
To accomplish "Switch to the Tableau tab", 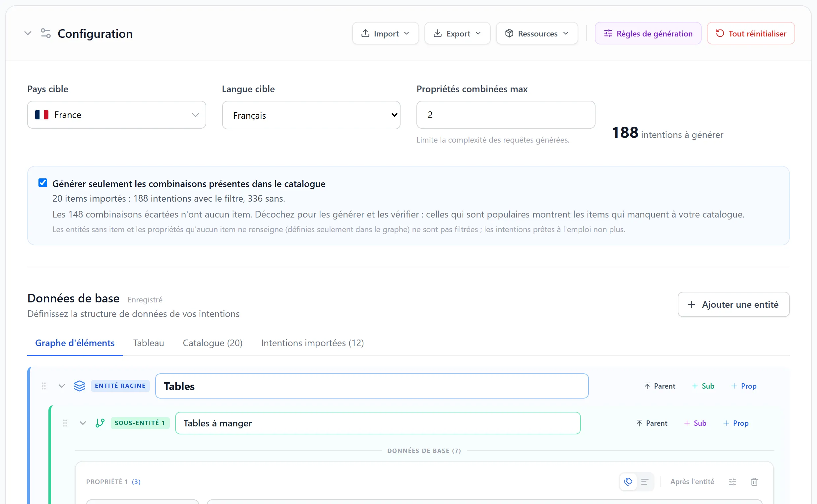I will 149,343.
